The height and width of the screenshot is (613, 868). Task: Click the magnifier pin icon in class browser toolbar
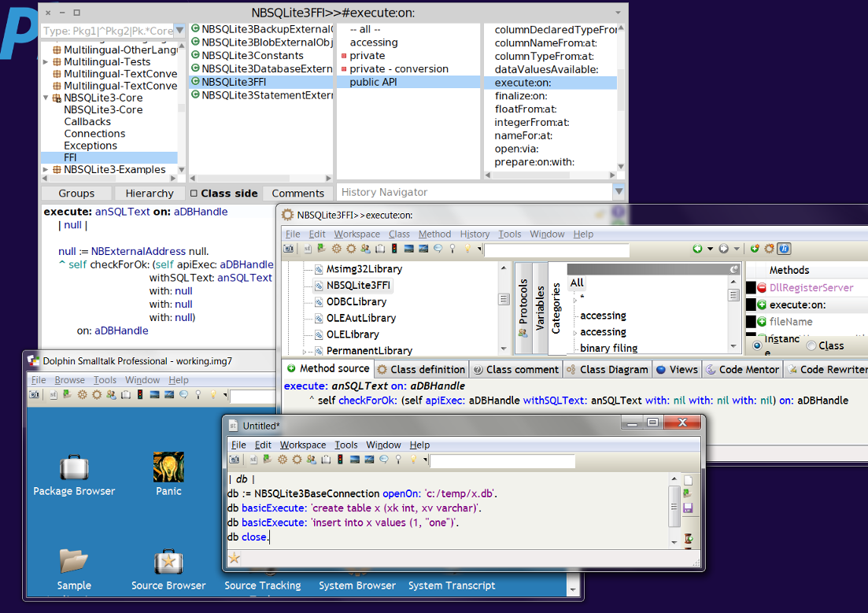(x=452, y=249)
